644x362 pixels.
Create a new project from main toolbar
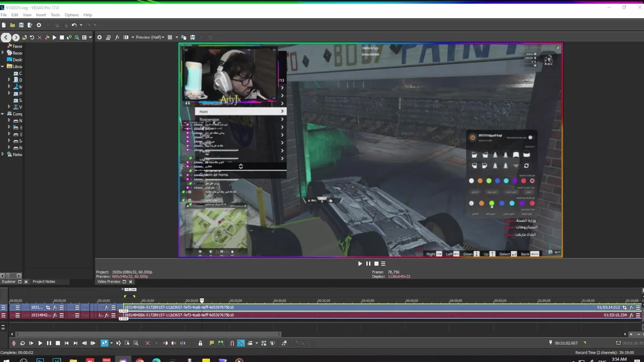pos(4,25)
